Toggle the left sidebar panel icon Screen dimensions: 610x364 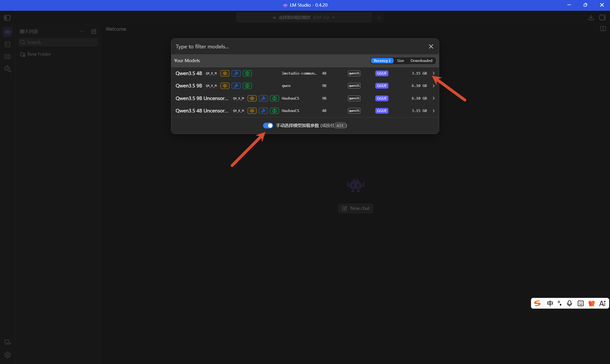pyautogui.click(x=7, y=18)
